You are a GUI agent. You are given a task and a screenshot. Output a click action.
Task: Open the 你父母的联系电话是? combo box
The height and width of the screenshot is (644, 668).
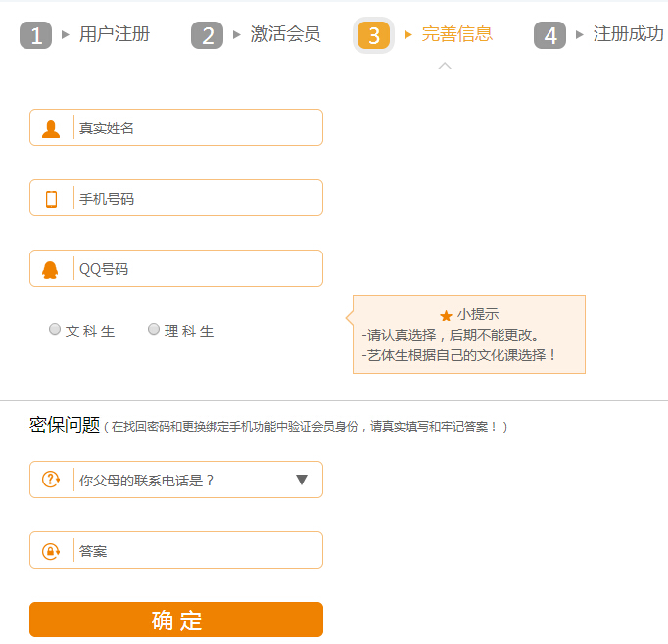coord(176,480)
